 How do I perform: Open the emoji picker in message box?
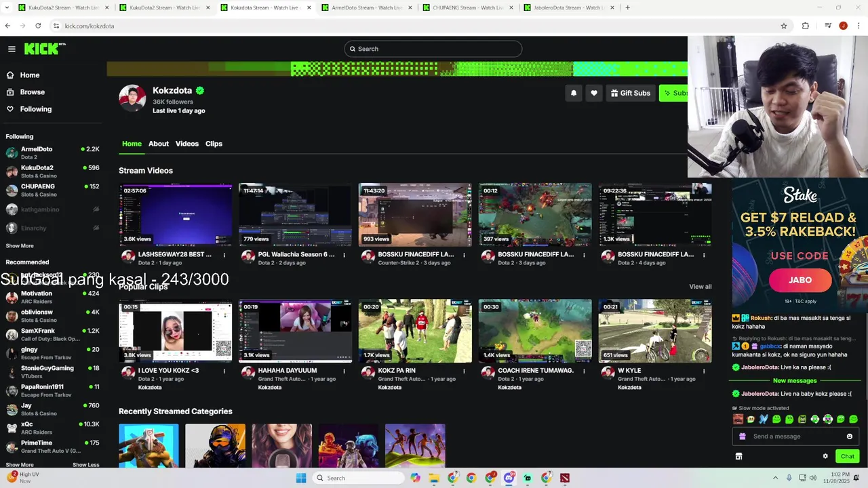[x=850, y=436]
